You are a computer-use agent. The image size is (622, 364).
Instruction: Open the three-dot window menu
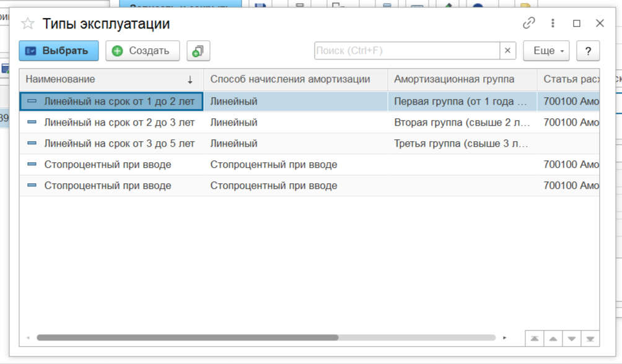[x=553, y=24]
